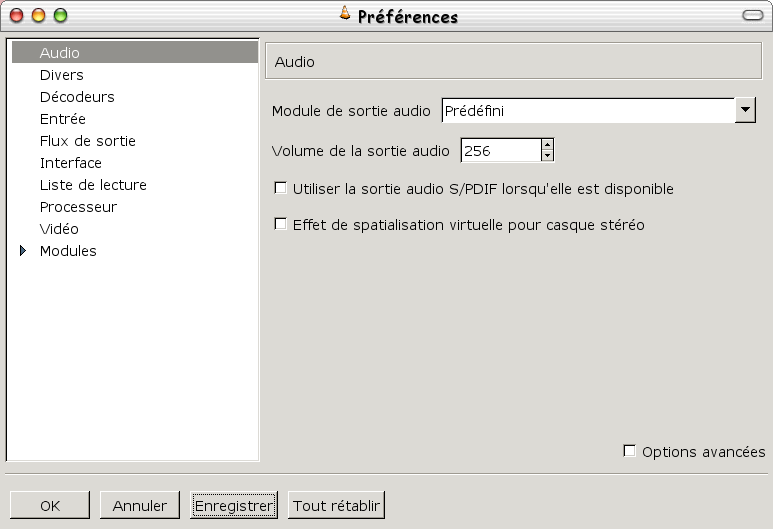Increase audio output volume with up stepper

(x=547, y=144)
